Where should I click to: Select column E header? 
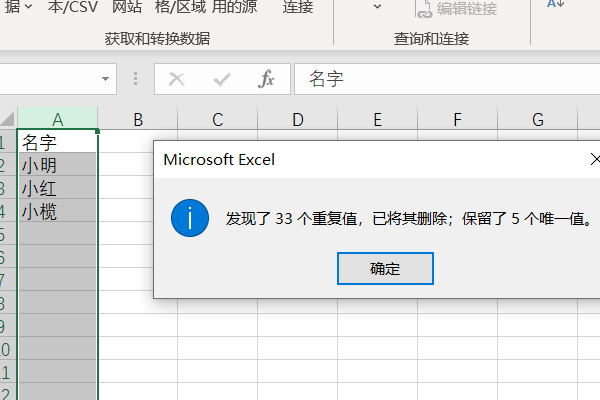click(x=378, y=119)
